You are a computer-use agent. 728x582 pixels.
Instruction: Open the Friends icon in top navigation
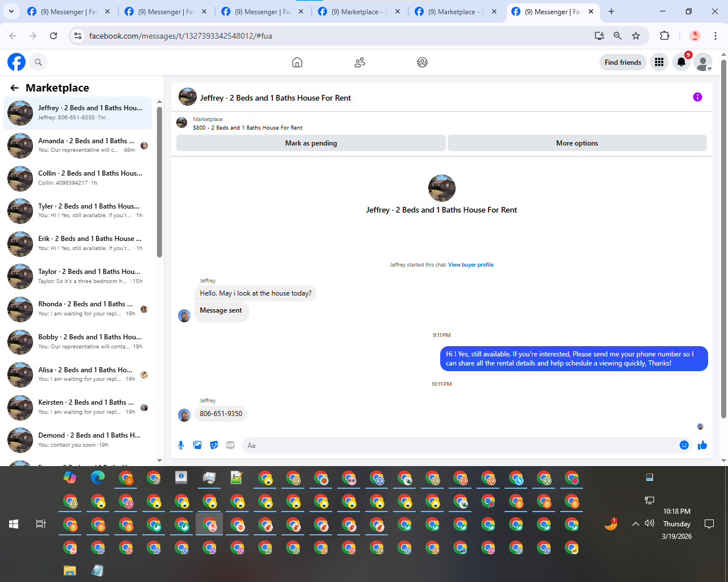[x=359, y=63]
